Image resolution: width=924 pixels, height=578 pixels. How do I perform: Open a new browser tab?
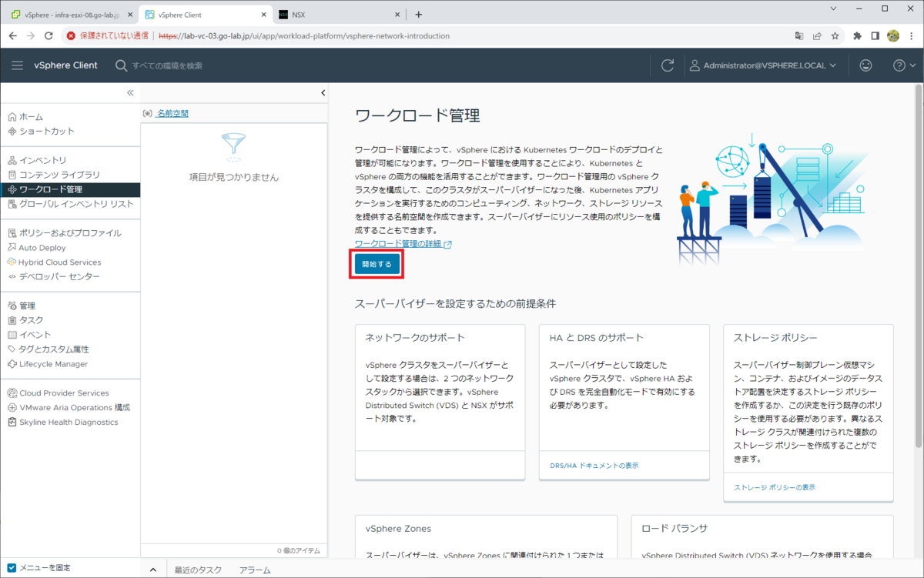(x=418, y=14)
